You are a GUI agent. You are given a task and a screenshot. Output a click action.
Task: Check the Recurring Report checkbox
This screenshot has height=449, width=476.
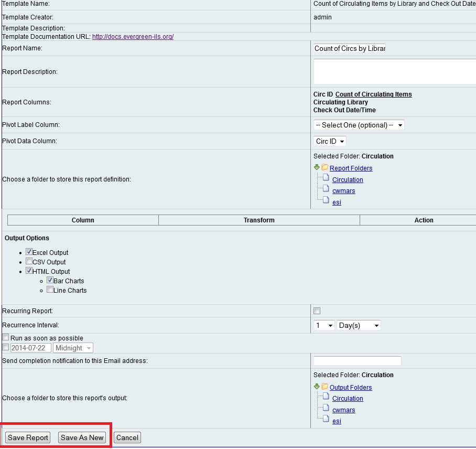317,311
